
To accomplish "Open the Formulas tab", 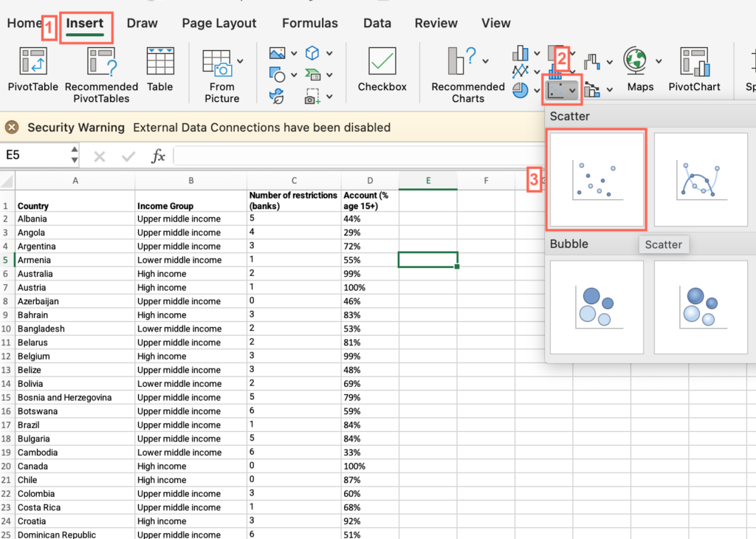I will (x=310, y=23).
